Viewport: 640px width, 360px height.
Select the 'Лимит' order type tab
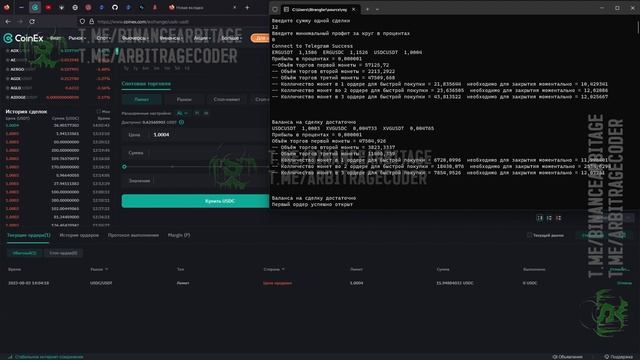[142, 99]
